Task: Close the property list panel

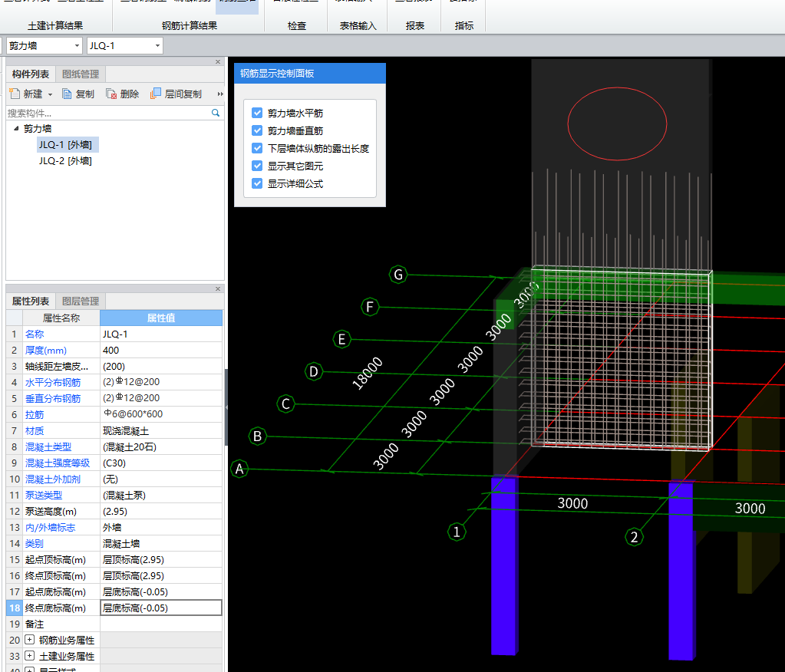Action: [218, 288]
